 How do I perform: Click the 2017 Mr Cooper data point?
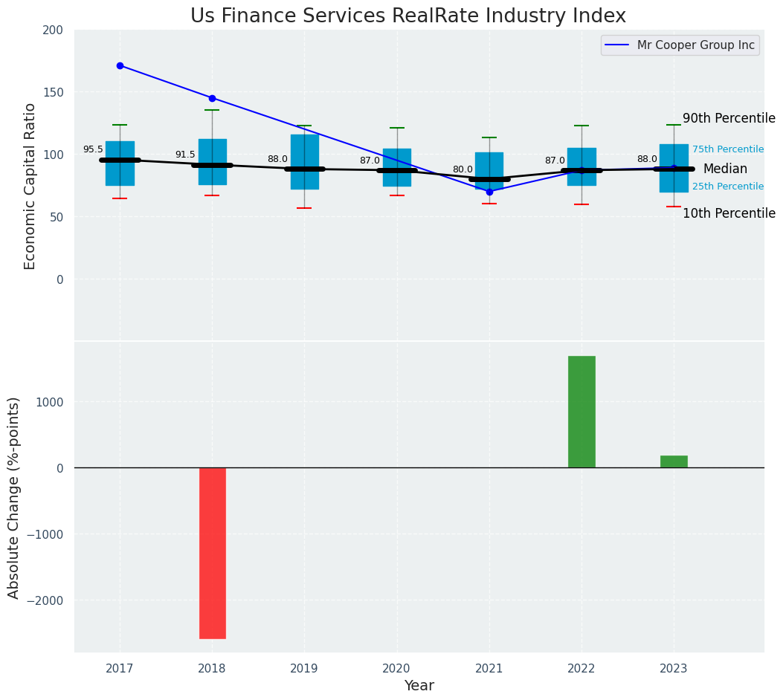tap(120, 66)
